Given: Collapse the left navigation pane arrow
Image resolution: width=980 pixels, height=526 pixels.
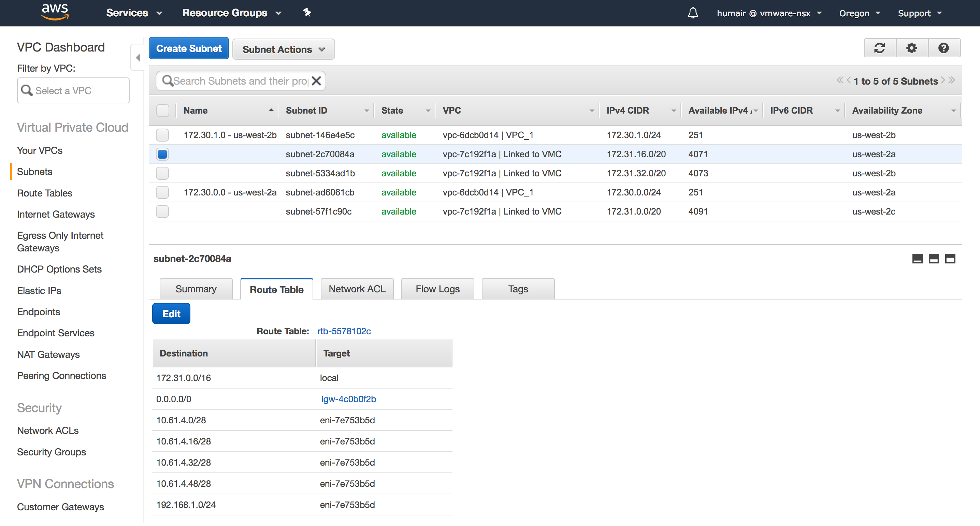Looking at the screenshot, I should pos(138,57).
